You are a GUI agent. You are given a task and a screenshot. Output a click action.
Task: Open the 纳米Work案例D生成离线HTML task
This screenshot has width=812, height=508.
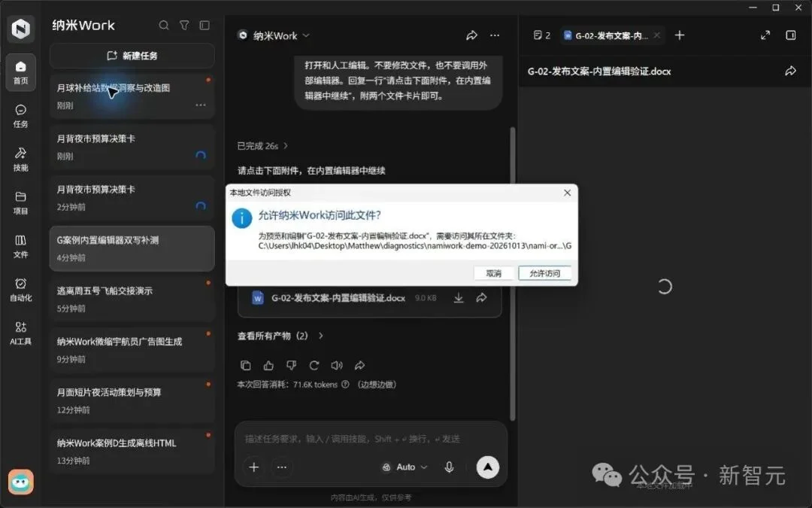click(x=132, y=451)
